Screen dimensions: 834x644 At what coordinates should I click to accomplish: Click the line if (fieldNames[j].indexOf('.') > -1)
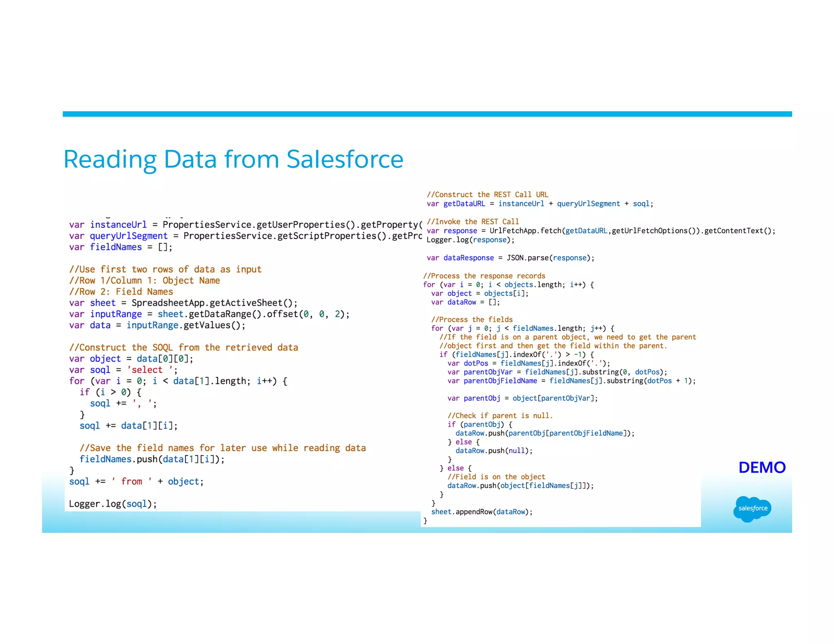click(x=517, y=355)
